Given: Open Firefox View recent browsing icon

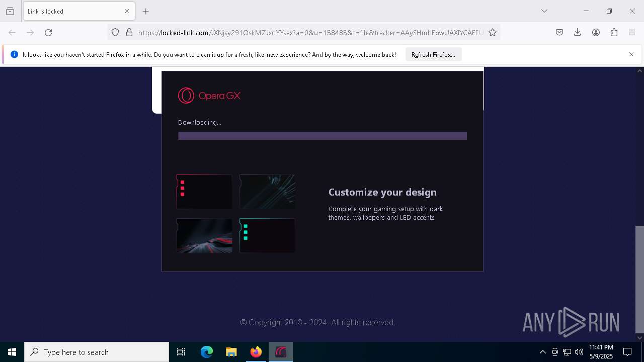Looking at the screenshot, I should coord(10,11).
